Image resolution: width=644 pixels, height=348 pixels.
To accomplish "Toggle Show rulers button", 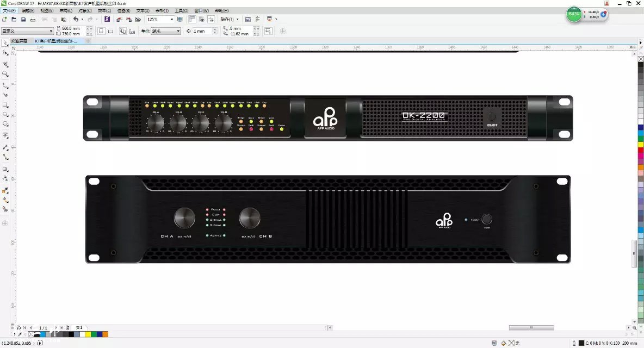I will tap(192, 19).
